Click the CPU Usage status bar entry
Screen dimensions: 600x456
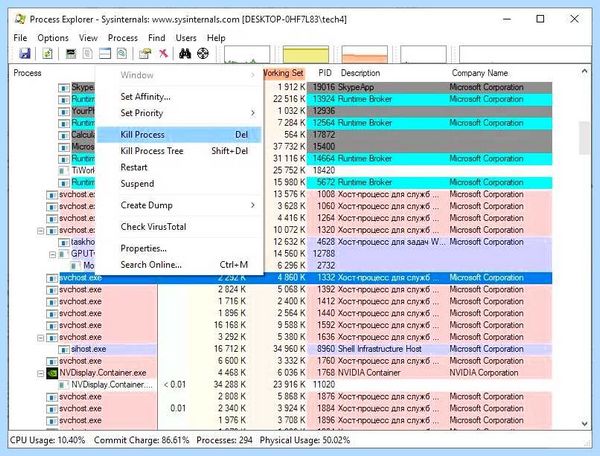[x=47, y=440]
